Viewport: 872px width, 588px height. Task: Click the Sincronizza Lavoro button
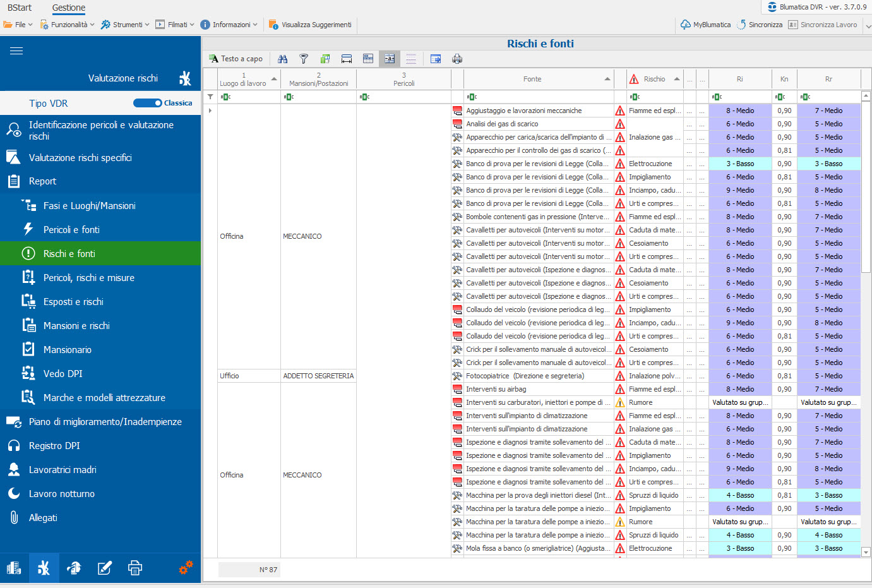pos(823,25)
